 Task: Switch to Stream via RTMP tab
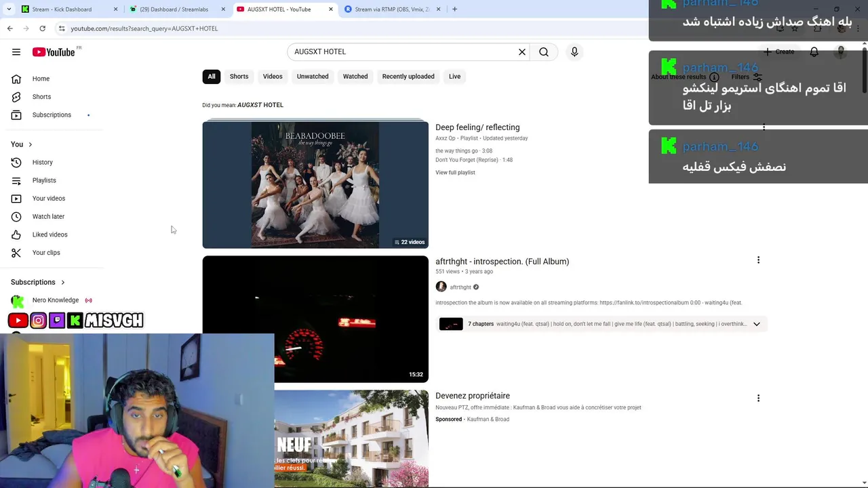click(392, 9)
